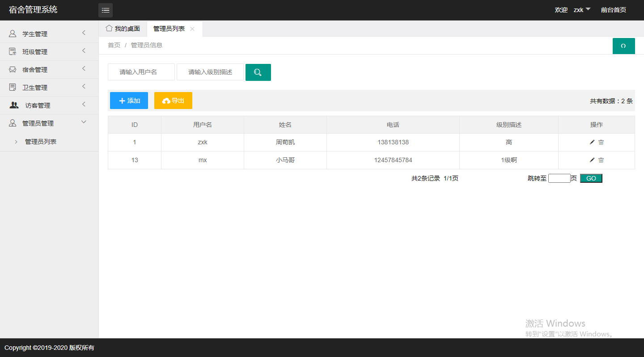Click the username cell mx
The height and width of the screenshot is (357, 644).
(203, 160)
